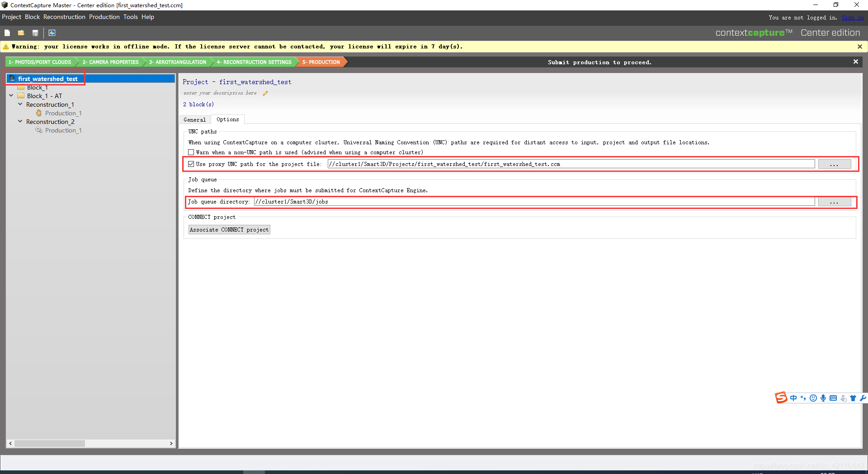Click the hand icon under Reconstruction_1
This screenshot has width=868, height=474.
pyautogui.click(x=39, y=113)
